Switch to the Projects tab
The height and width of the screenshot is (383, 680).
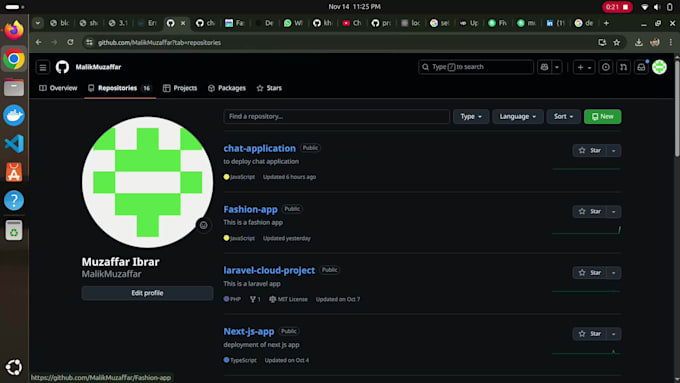click(x=180, y=88)
